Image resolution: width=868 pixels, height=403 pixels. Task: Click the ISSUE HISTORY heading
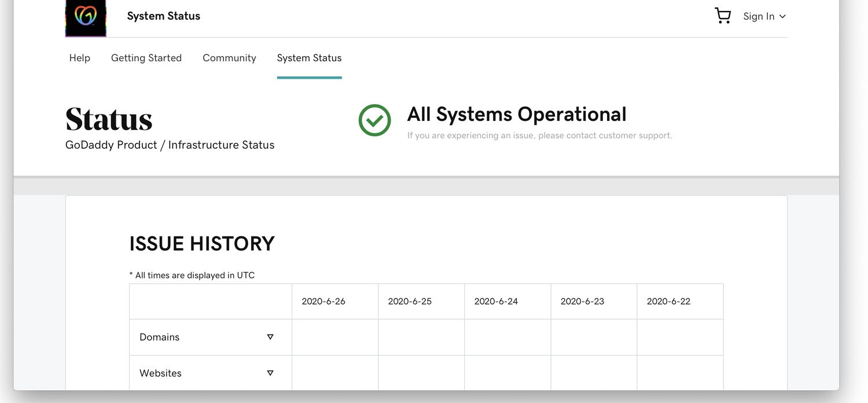[202, 243]
